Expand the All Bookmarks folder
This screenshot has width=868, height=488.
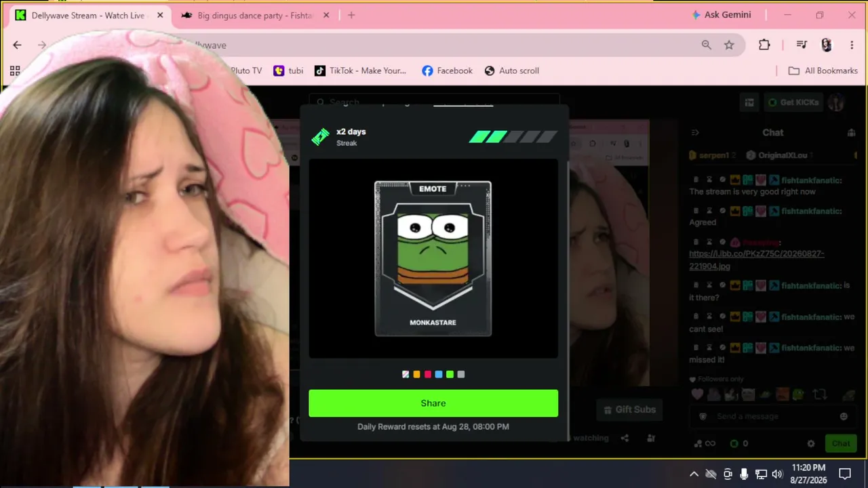823,70
